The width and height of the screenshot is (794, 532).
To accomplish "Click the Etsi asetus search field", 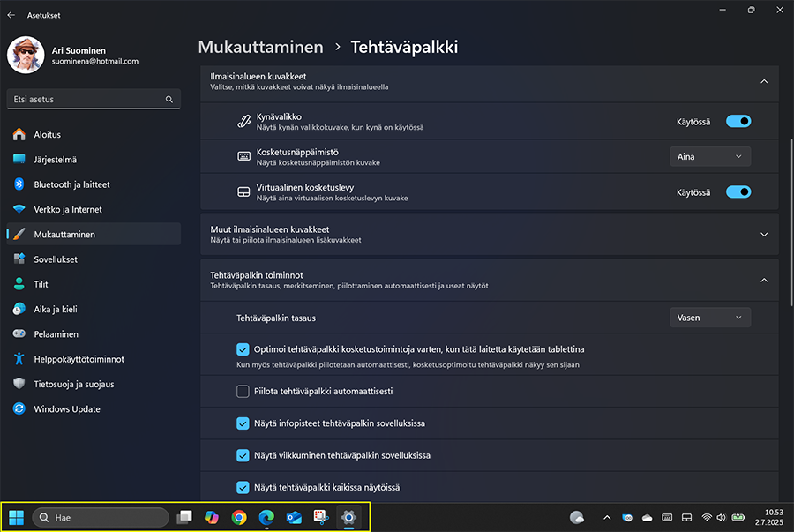I will 94,99.
